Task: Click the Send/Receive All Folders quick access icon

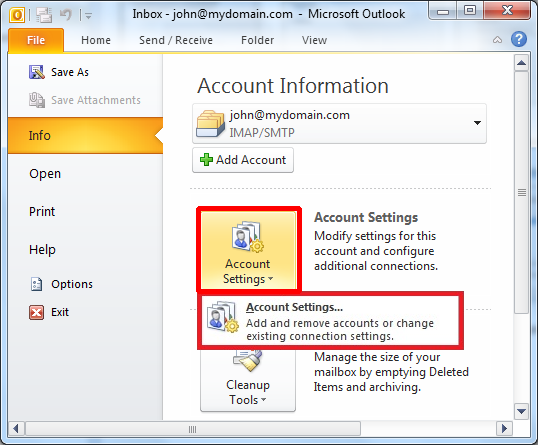Action: click(x=44, y=15)
